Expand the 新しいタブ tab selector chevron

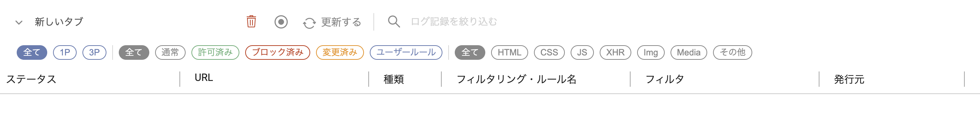pos(19,23)
